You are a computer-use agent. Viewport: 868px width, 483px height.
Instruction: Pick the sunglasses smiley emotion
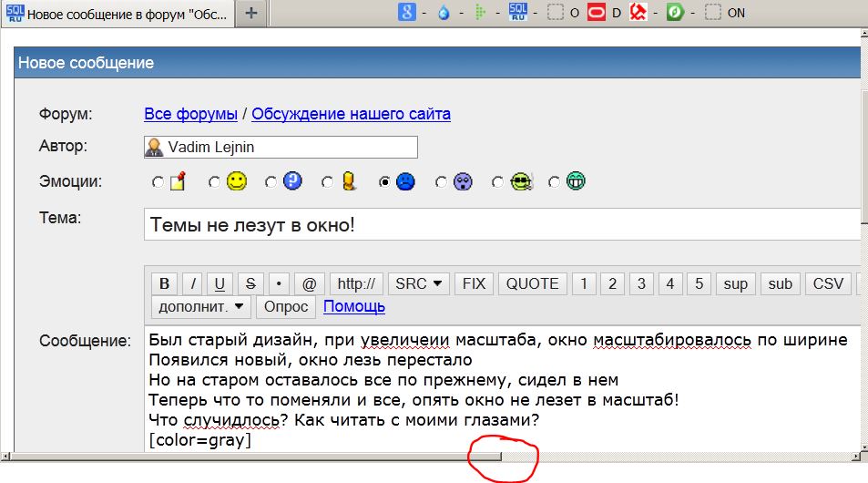(x=519, y=182)
